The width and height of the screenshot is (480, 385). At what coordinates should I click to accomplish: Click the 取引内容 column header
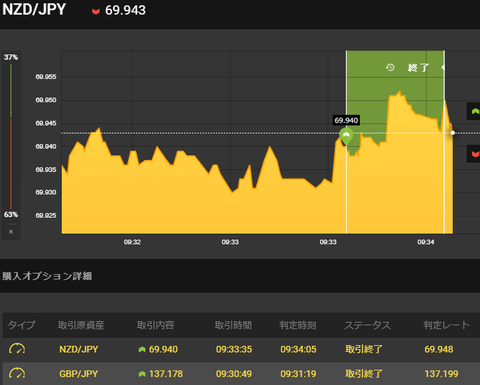pos(156,325)
